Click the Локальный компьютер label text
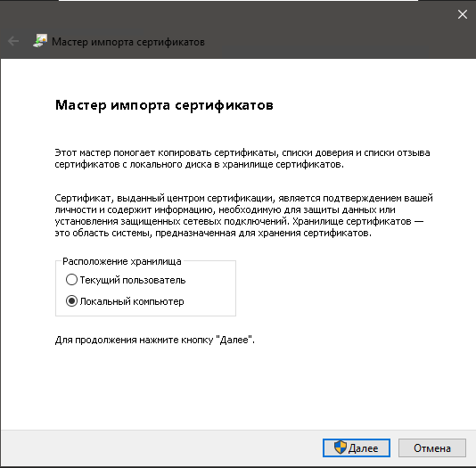The height and width of the screenshot is (468, 476). tap(132, 301)
